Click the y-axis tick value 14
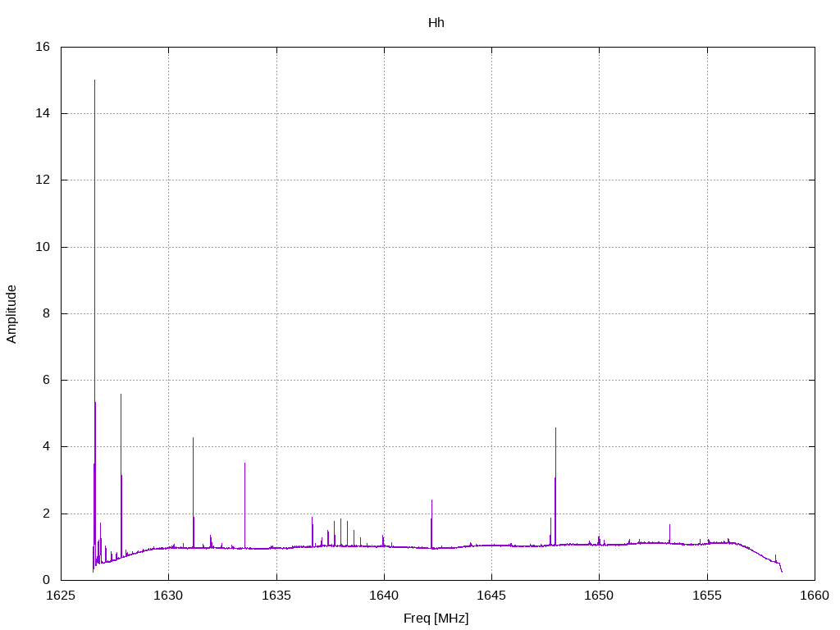This screenshot has height=630, width=840. [43, 113]
